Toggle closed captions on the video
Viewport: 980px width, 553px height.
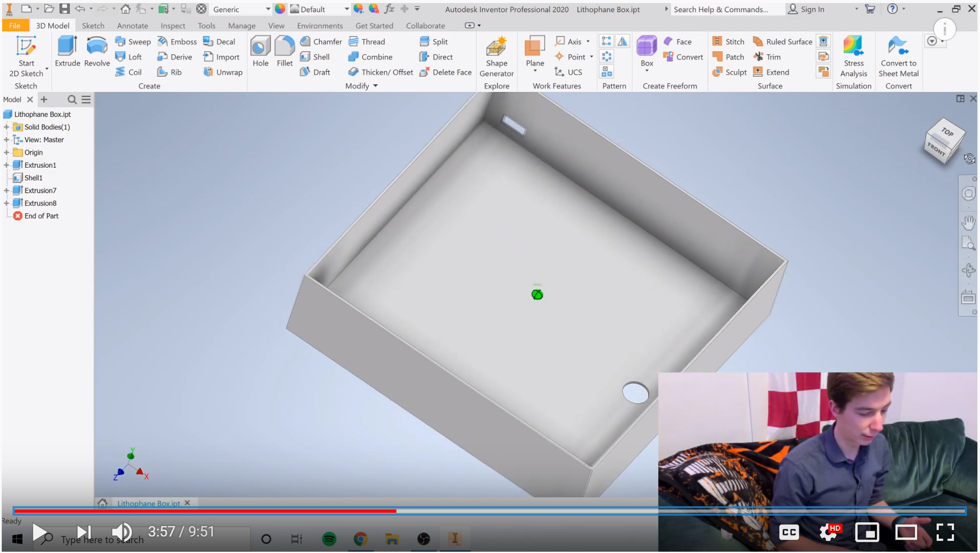pos(789,532)
